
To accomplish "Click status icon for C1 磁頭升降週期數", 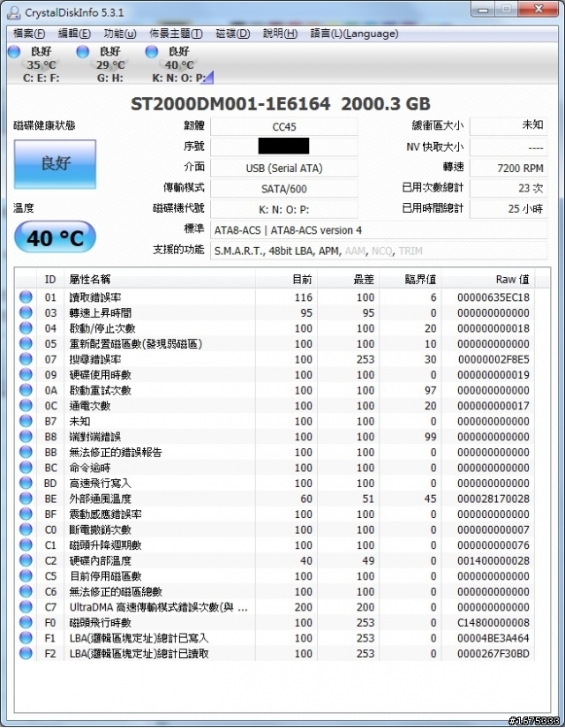I will click(x=26, y=545).
